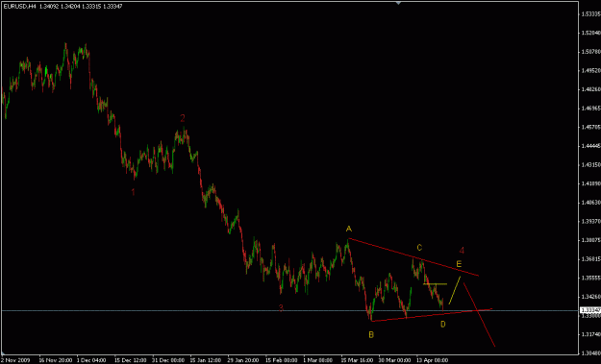
Task: Click the 1 Mar 08:00 time label
Action: pos(317,360)
